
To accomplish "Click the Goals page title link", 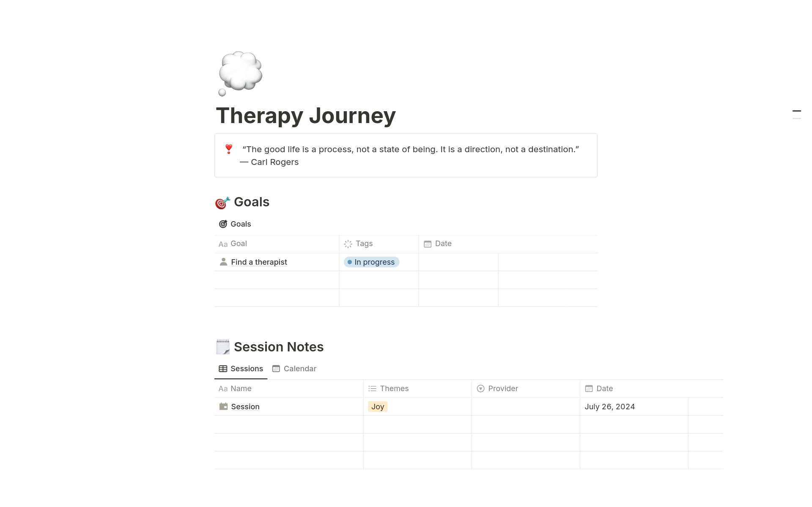I will pyautogui.click(x=241, y=224).
